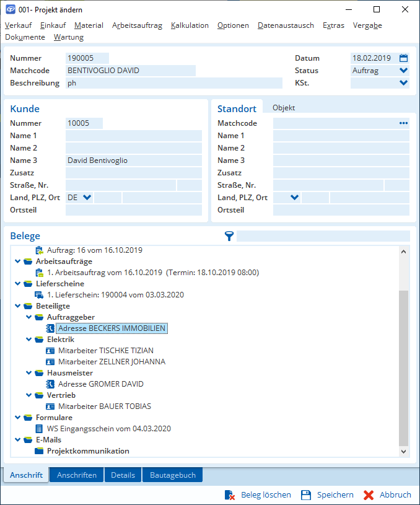Collapse the Elektrik folder node
The image size is (420, 505).
coord(29,340)
